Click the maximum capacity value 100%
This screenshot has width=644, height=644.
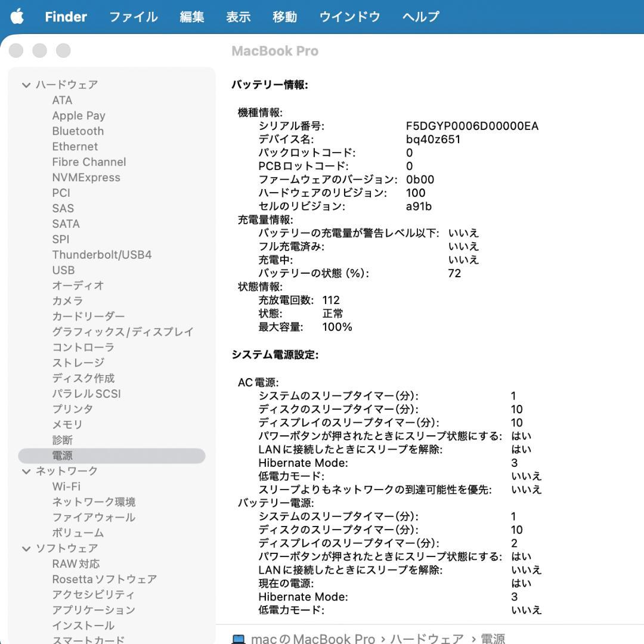[337, 327]
